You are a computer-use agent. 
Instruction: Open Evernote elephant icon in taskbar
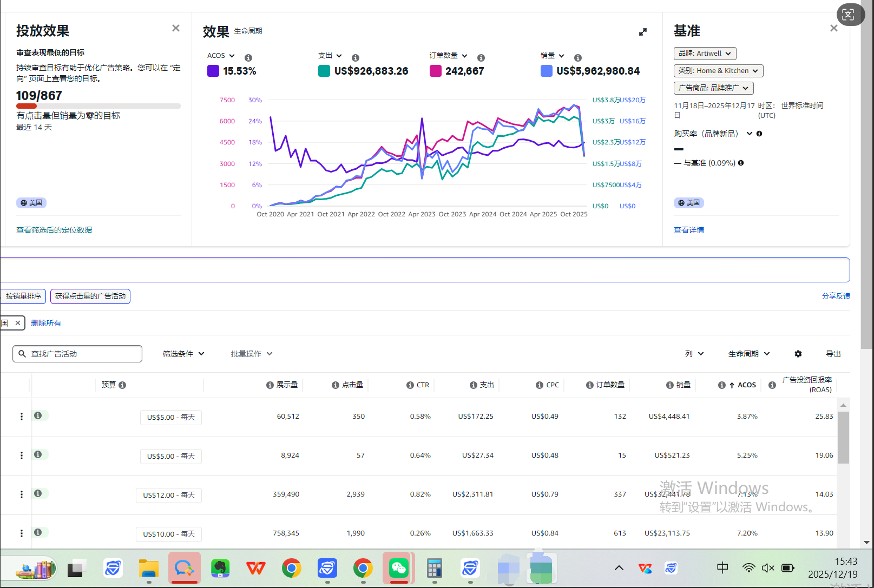(220, 568)
